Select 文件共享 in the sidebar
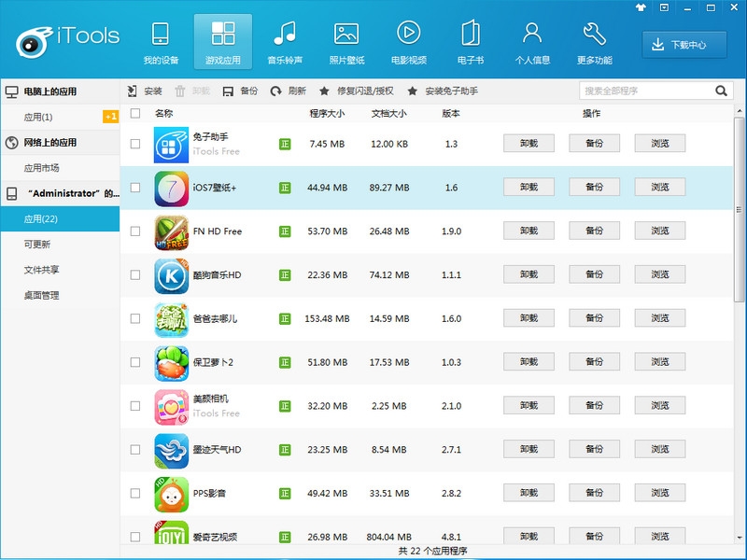Screen dimensions: 747x560 [42, 270]
